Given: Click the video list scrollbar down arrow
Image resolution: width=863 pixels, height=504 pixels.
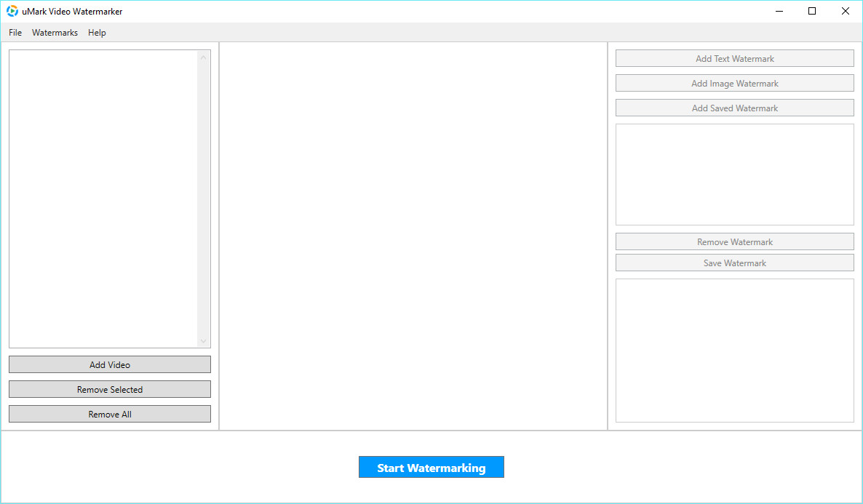Looking at the screenshot, I should click(204, 340).
